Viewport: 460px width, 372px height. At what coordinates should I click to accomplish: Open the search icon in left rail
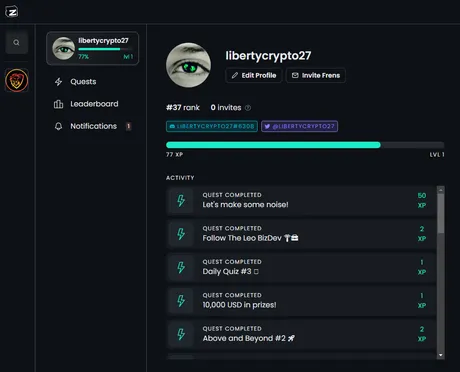tap(16, 43)
